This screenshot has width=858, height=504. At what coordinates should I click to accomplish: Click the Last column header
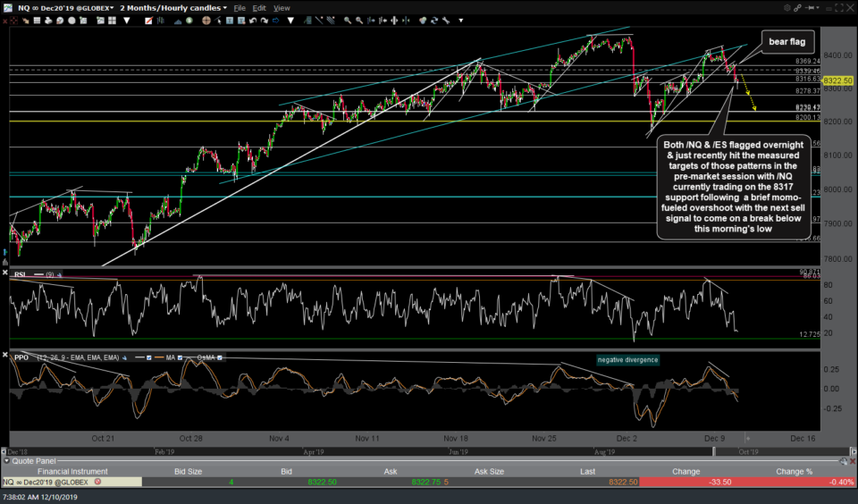pos(588,471)
